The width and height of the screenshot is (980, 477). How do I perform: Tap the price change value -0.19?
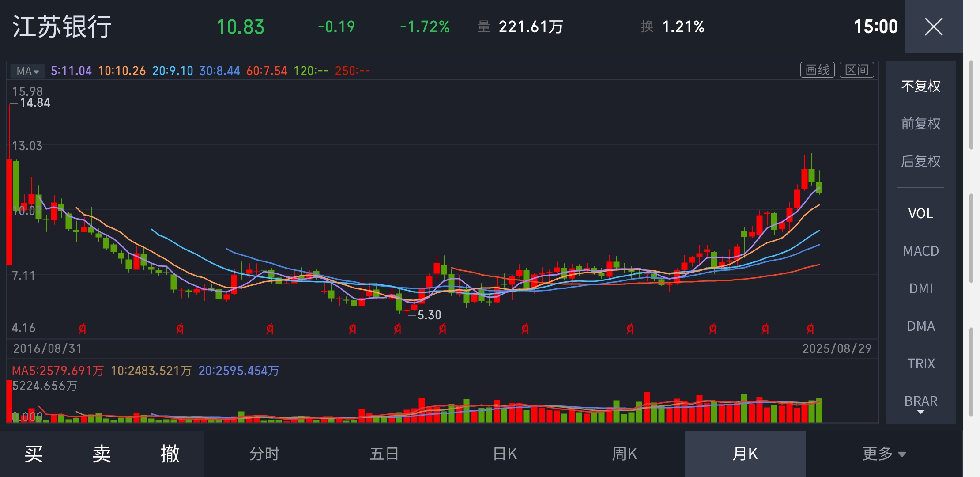(336, 27)
